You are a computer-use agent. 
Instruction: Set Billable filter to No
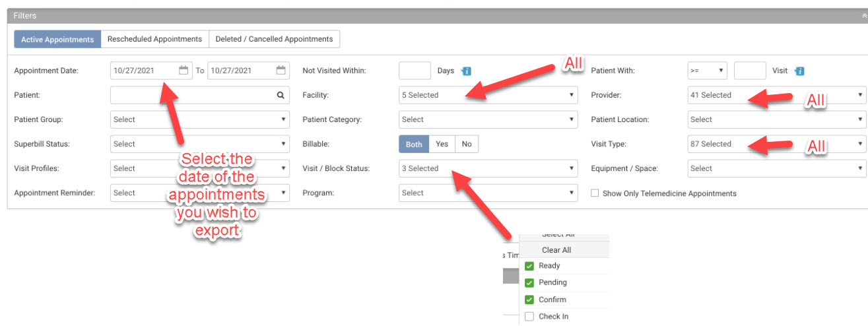467,144
